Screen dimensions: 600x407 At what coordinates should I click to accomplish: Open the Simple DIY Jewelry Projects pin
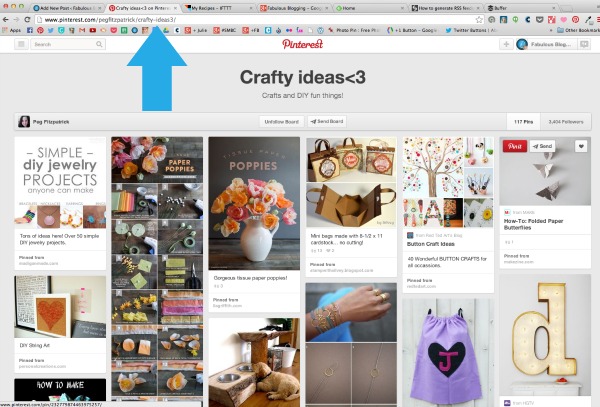tap(60, 181)
